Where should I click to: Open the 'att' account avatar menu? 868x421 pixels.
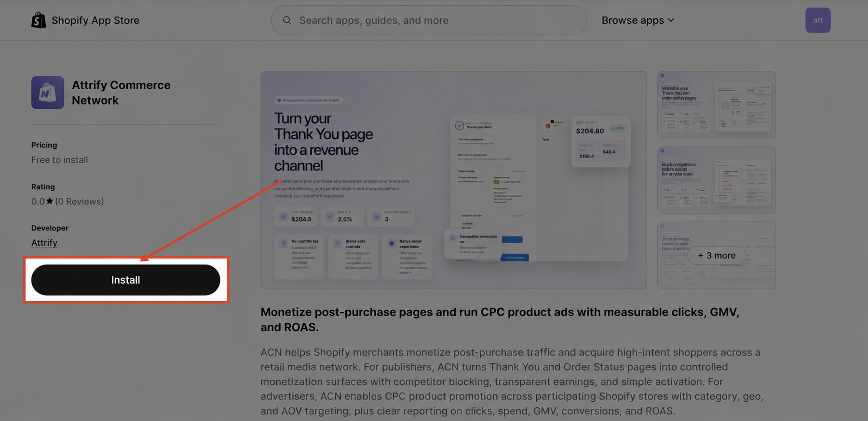(818, 20)
